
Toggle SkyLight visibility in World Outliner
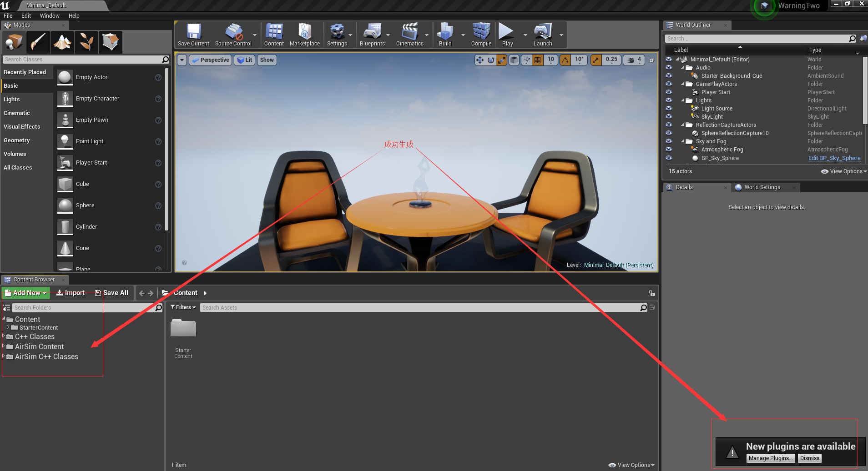pyautogui.click(x=669, y=116)
